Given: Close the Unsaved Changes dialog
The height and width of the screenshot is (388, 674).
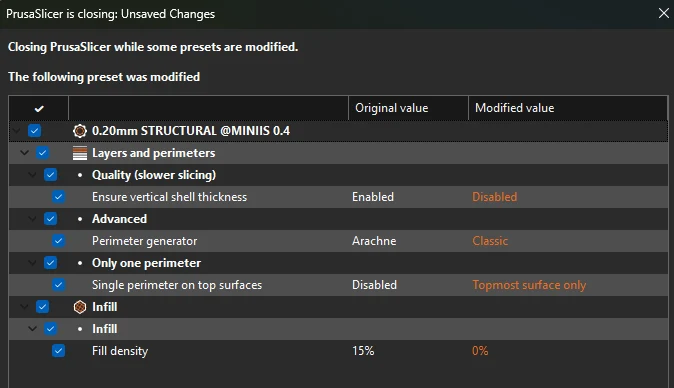Looking at the screenshot, I should coord(664,13).
